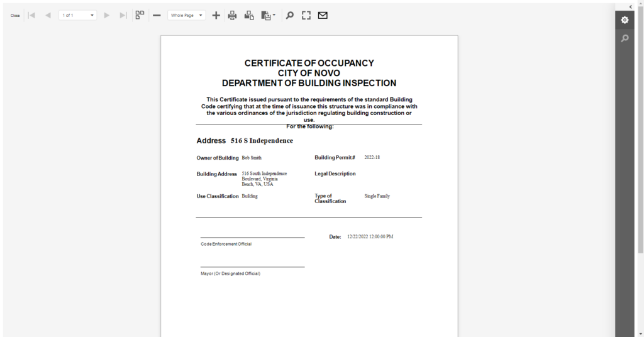Go to previous page of report
The image size is (644, 337).
(48, 16)
